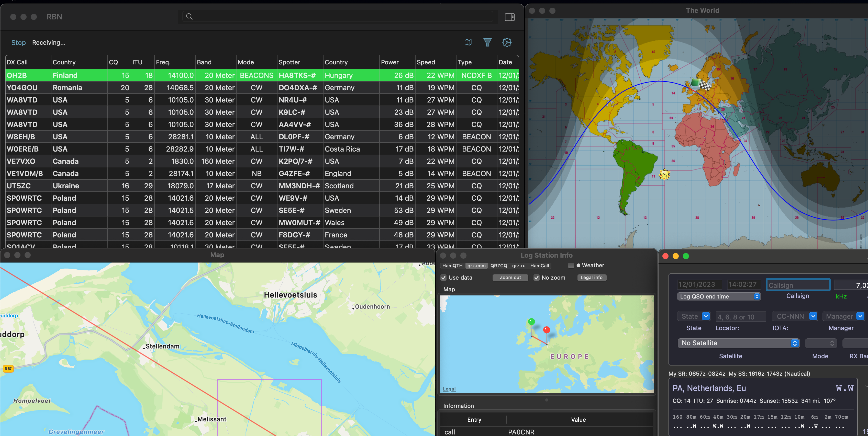868x436 pixels.
Task: Open the RBN map view icon
Action: (x=468, y=42)
